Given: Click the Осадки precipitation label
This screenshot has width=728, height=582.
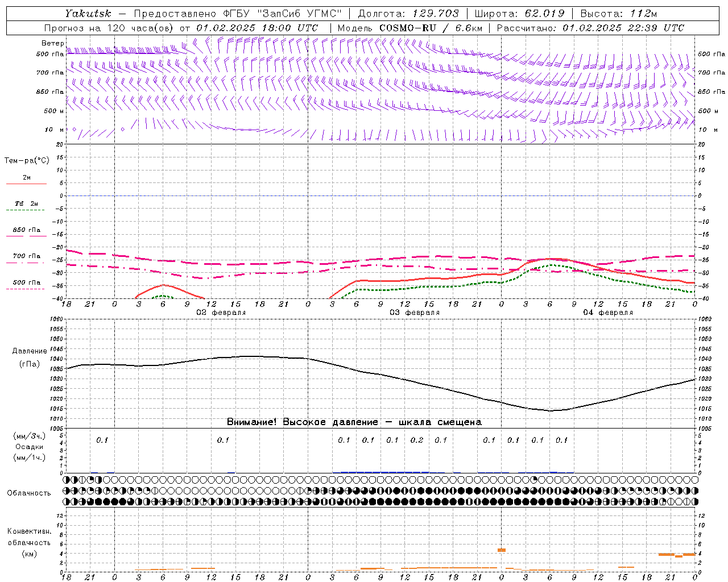Looking at the screenshot, I should tap(30, 447).
